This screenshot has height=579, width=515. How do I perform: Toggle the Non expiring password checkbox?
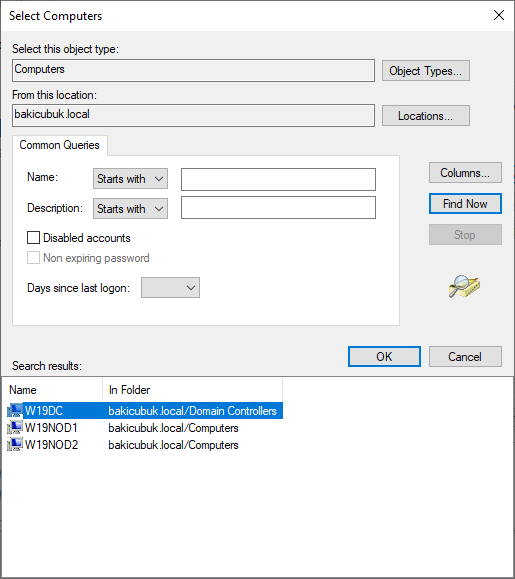pos(33,258)
